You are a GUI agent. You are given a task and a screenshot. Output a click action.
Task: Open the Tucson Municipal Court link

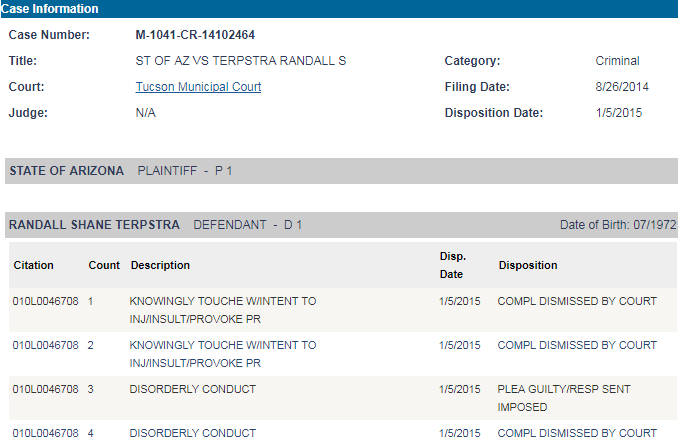(x=198, y=87)
